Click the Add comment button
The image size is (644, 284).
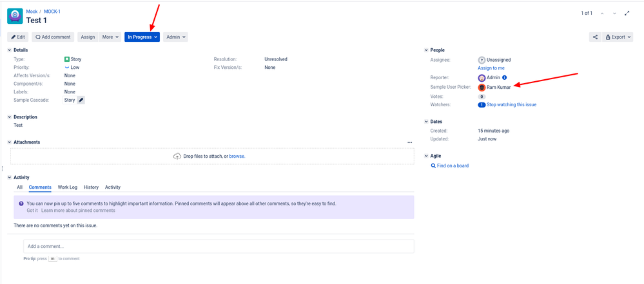pos(53,37)
